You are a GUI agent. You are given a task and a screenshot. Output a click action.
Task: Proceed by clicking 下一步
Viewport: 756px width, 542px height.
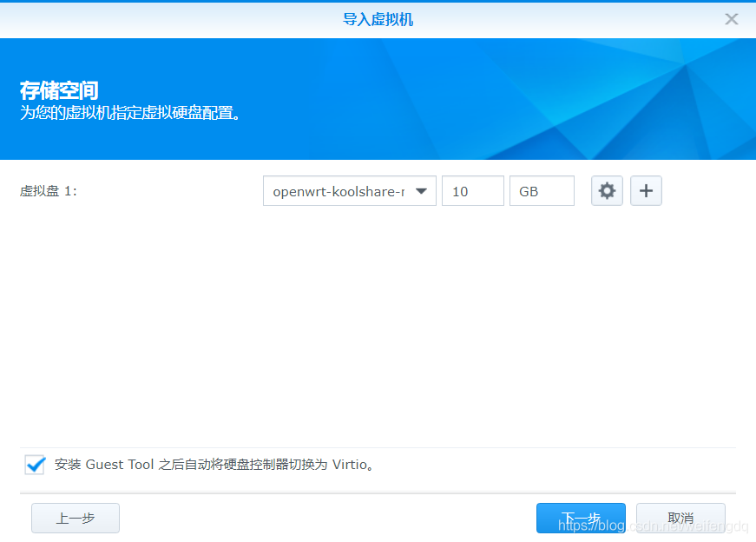click(580, 517)
